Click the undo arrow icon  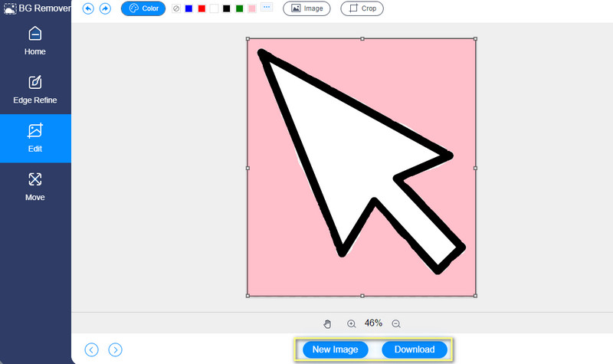88,9
